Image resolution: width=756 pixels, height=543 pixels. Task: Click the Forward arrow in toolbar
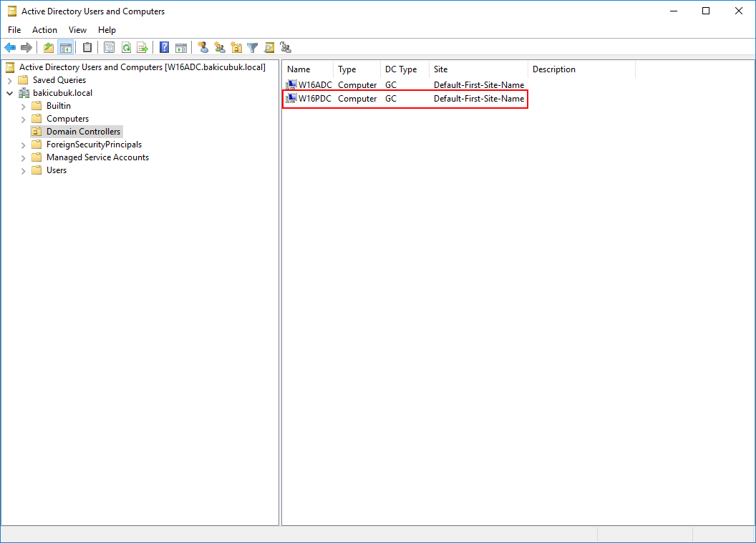[26, 48]
